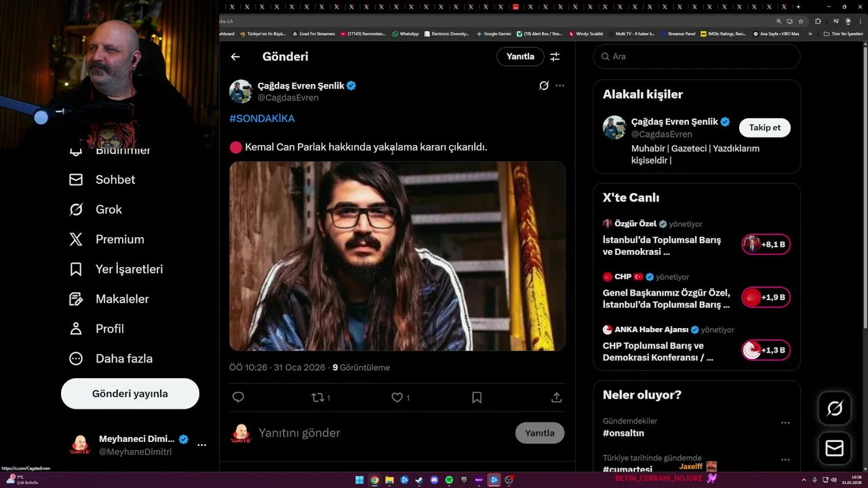
Task: Open a new browser tab with plus
Action: [798, 7]
